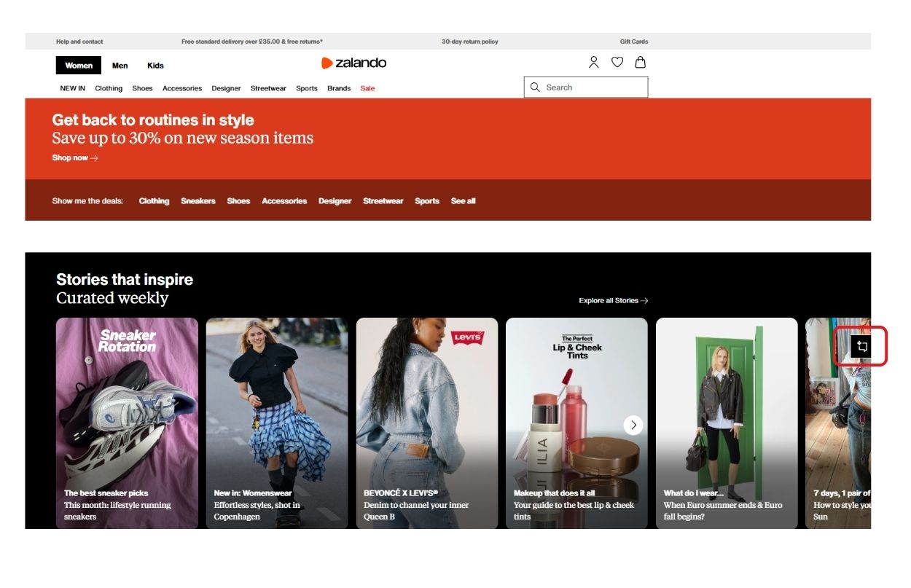This screenshot has height=588, width=911.
Task: Open the NEW IN menu
Action: 72,88
